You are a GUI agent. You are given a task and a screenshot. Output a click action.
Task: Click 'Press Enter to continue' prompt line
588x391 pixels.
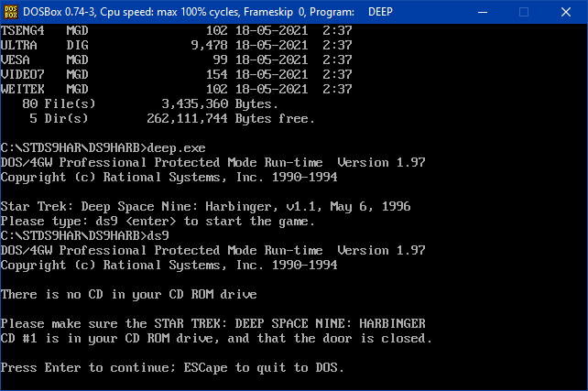(x=172, y=368)
